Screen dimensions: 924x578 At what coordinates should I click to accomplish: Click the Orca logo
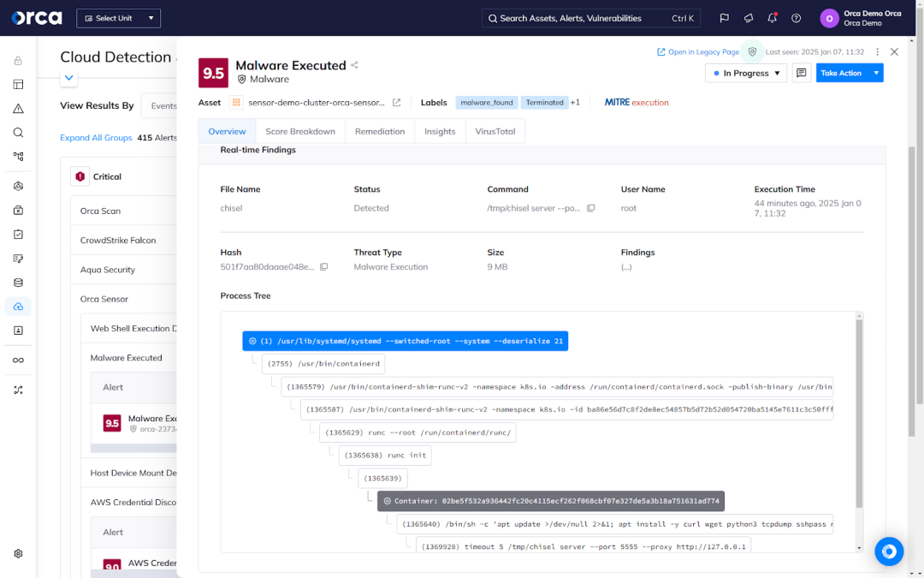[37, 18]
